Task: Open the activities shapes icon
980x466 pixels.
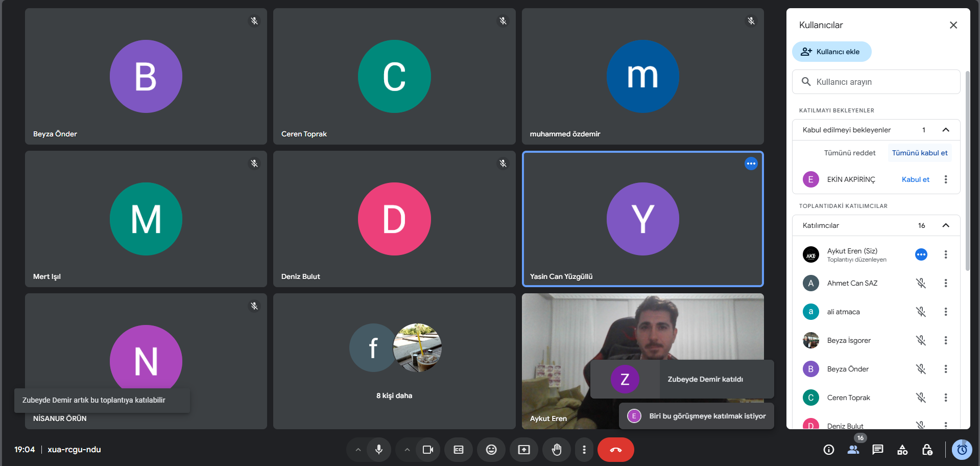Action: pos(902,450)
